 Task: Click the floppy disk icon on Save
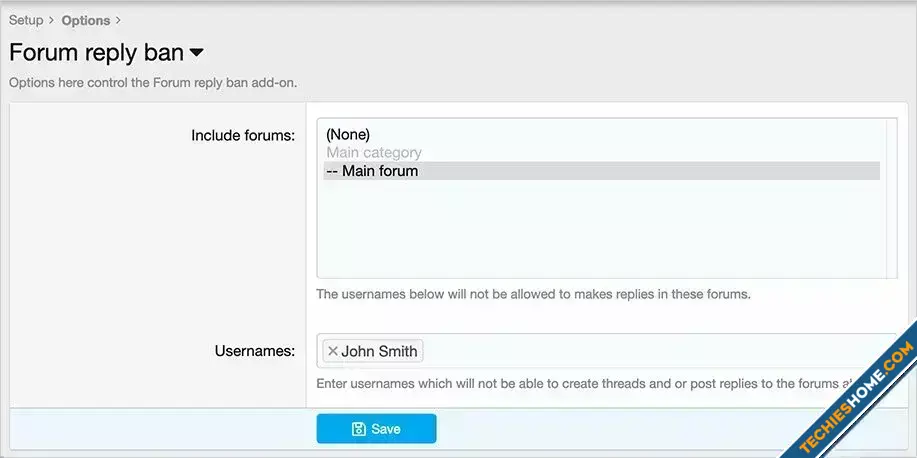(359, 429)
